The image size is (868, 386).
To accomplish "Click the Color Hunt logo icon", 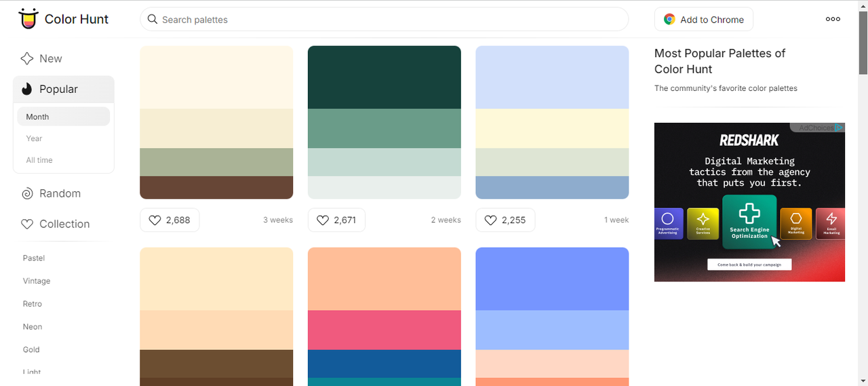I will point(28,19).
